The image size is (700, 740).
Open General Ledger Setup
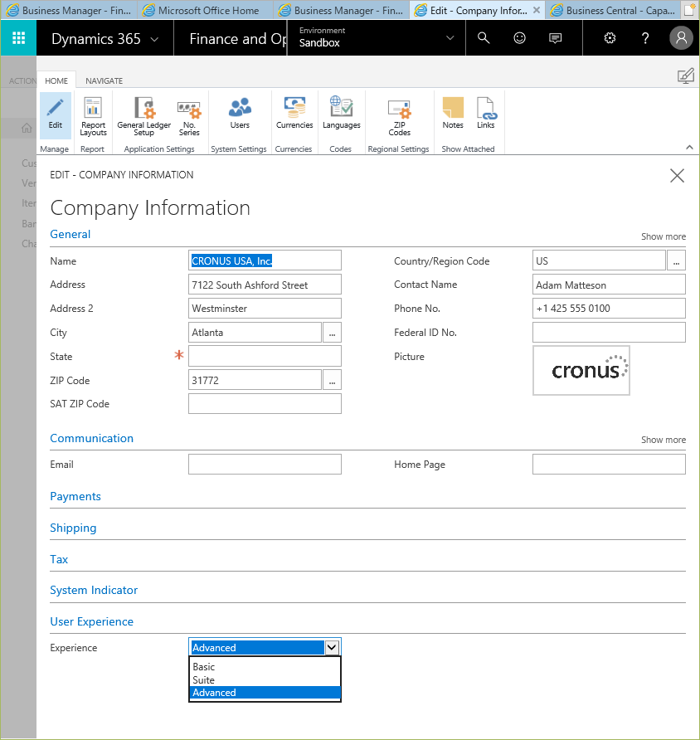pos(143,115)
